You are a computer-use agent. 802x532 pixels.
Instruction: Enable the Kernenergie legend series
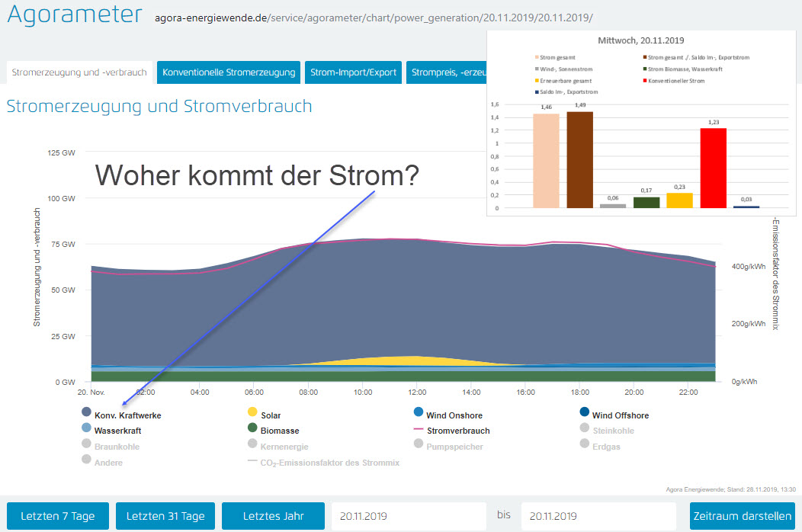click(x=284, y=447)
